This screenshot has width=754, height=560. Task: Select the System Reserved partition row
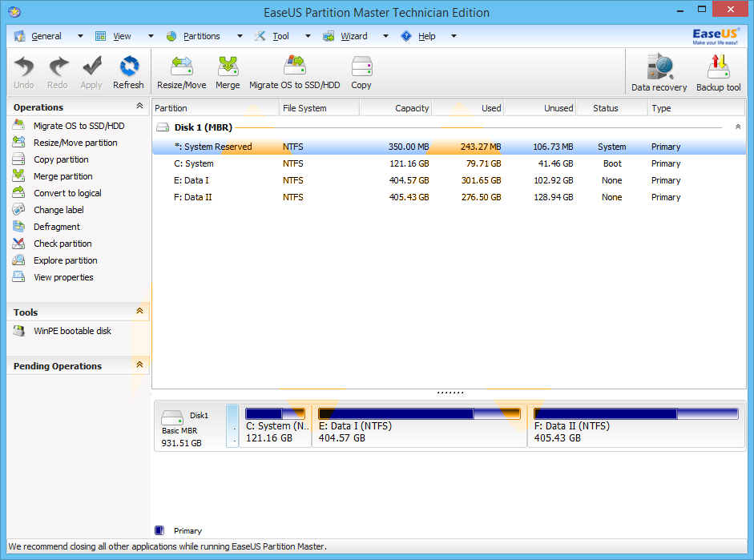tap(450, 147)
